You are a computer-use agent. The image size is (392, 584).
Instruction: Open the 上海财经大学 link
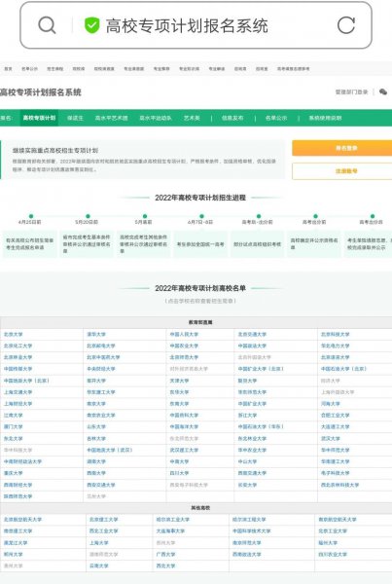coord(18,404)
